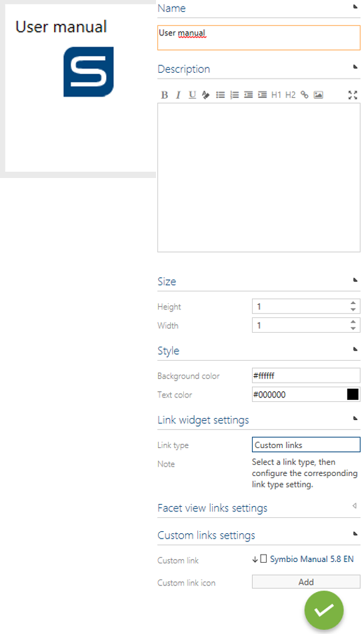Open the Link type dropdown

[x=306, y=445]
